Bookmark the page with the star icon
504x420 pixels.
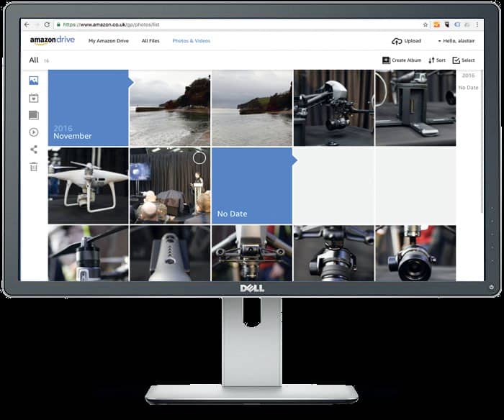[426, 24]
